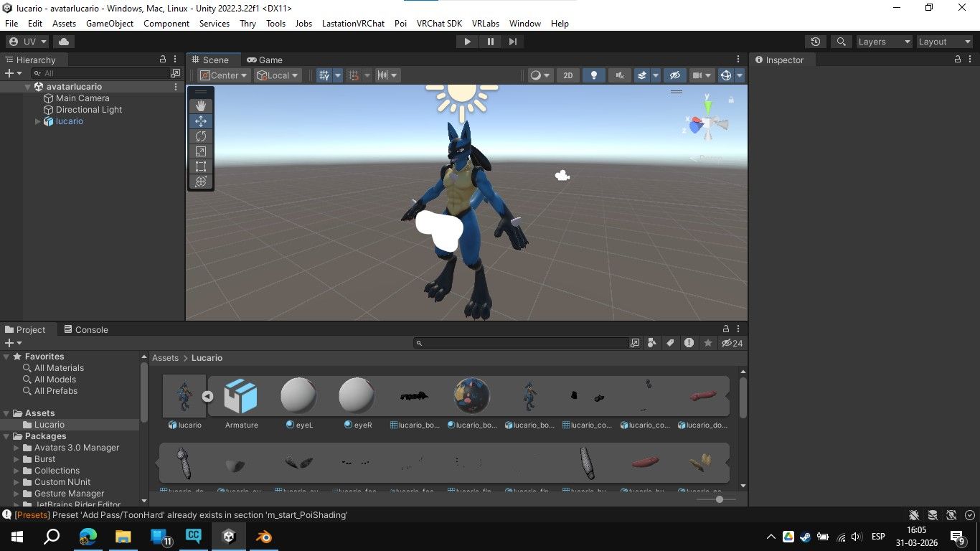The image size is (980, 551).
Task: Switch to the Console tab
Action: (85, 329)
